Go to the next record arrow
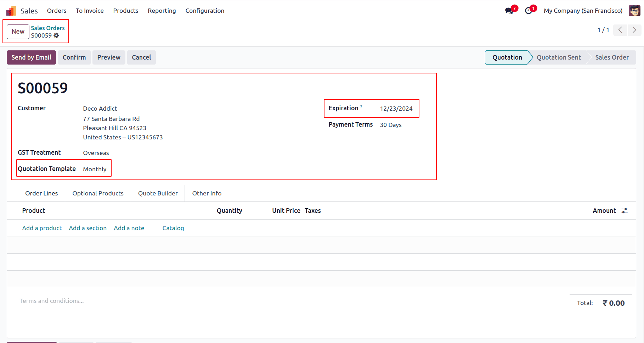644x343 pixels. [x=634, y=30]
